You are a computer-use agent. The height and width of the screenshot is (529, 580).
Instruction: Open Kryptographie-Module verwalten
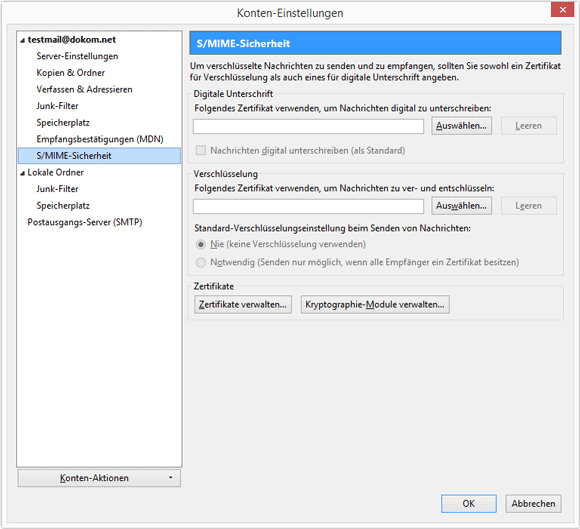click(375, 304)
